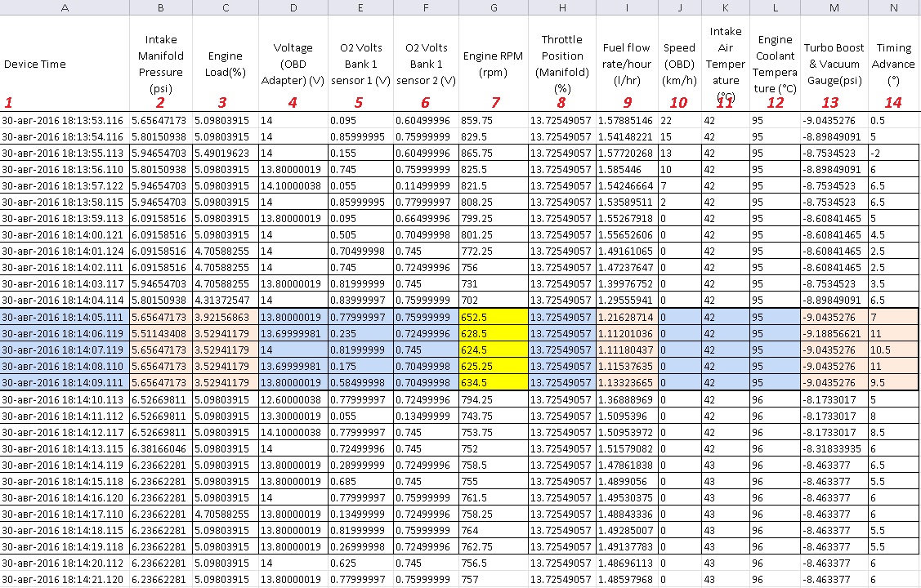This screenshot has height=588, width=921.
Task: Click speed cell showing 15
Action: pos(680,136)
